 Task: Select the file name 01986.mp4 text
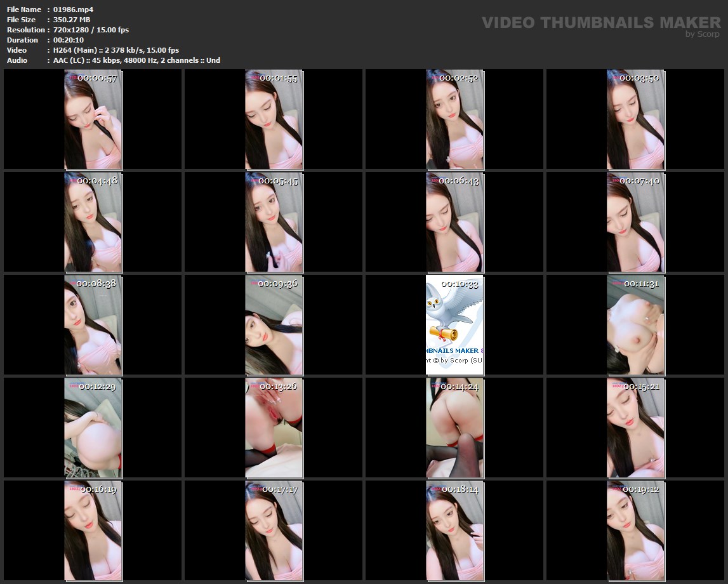point(73,10)
